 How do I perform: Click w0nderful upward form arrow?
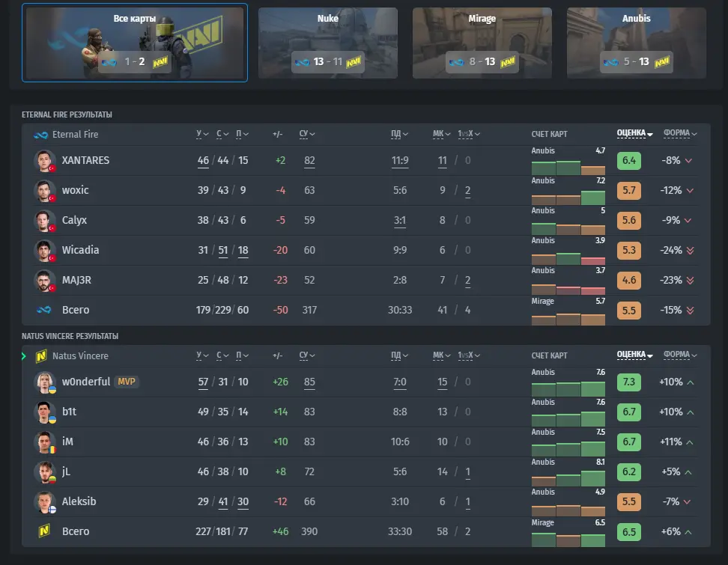691,382
